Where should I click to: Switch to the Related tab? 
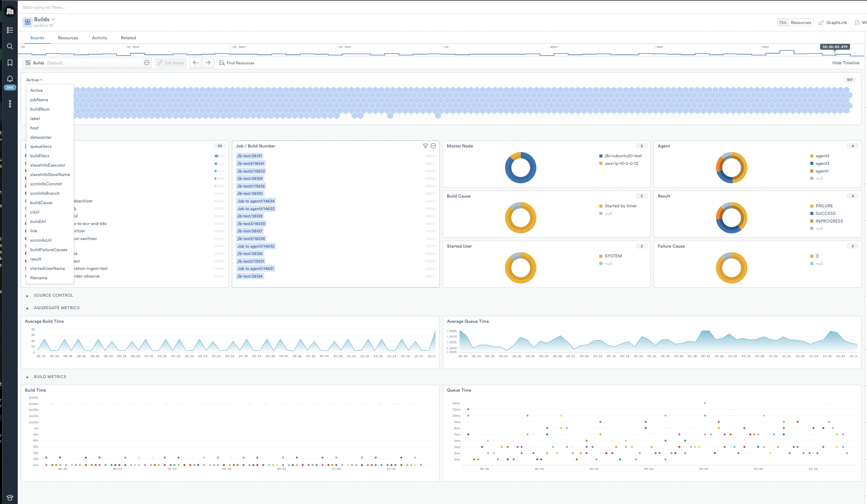coord(128,38)
